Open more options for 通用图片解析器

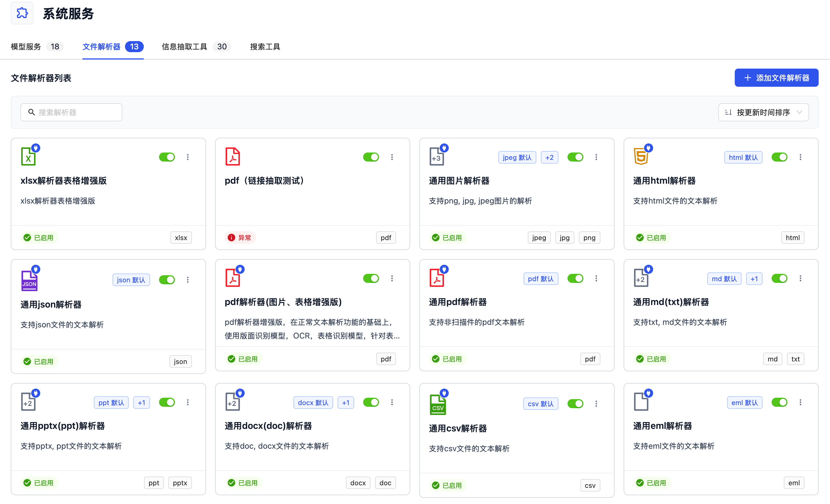(596, 157)
